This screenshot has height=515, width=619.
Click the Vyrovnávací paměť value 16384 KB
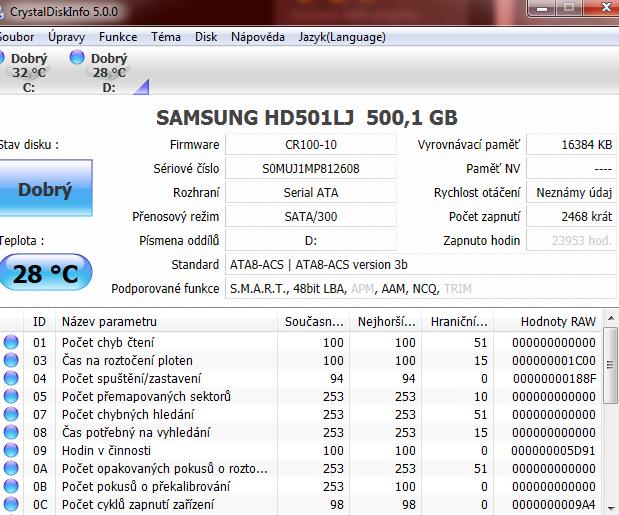click(572, 144)
